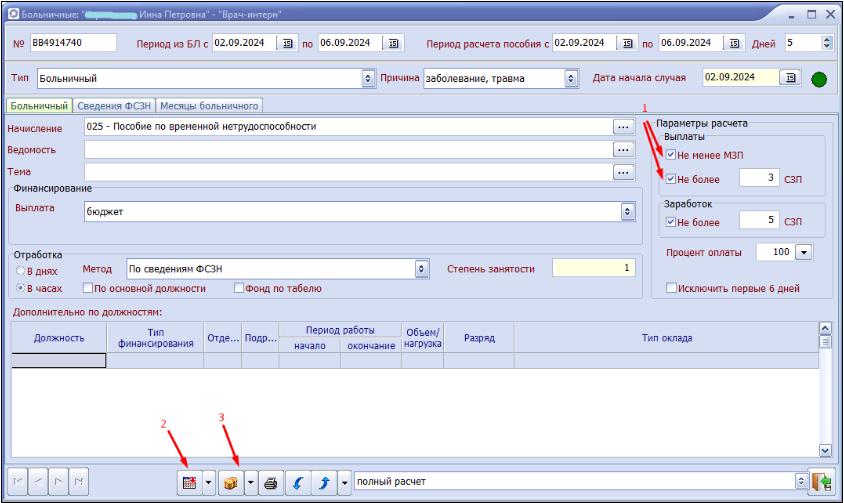Click the calendar calculation icon in bottom toolbar
844x503 pixels.
(188, 482)
